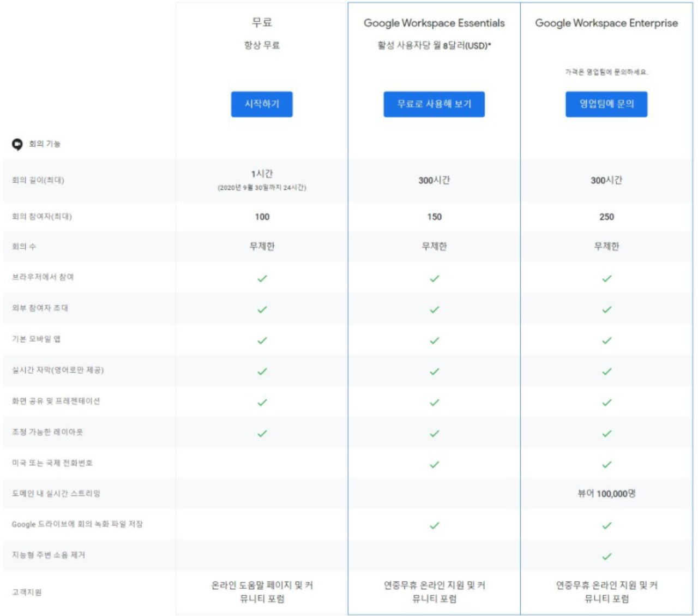Click 실시간 자막 checkmark in 무료 column
The height and width of the screenshot is (616, 698).
coord(262,372)
